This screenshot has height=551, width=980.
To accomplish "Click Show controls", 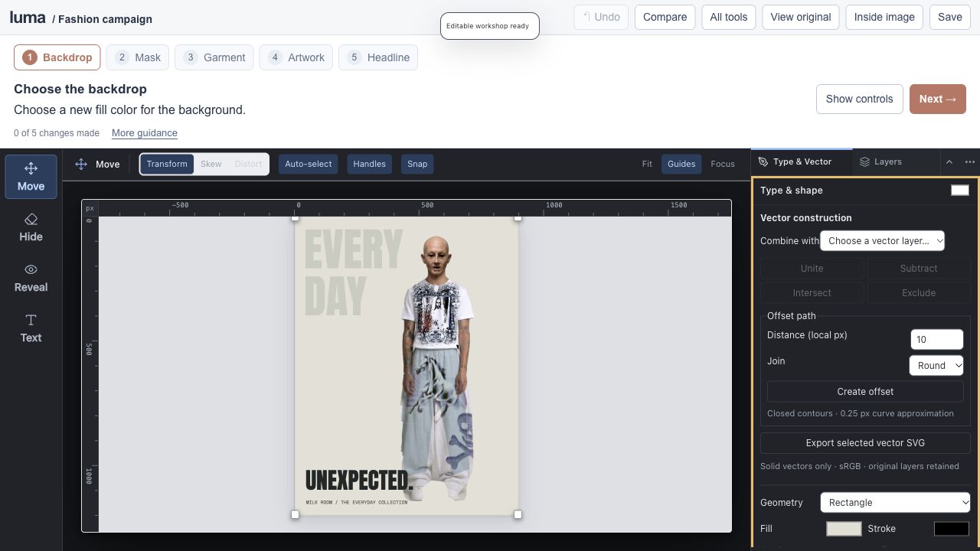I will tap(859, 99).
